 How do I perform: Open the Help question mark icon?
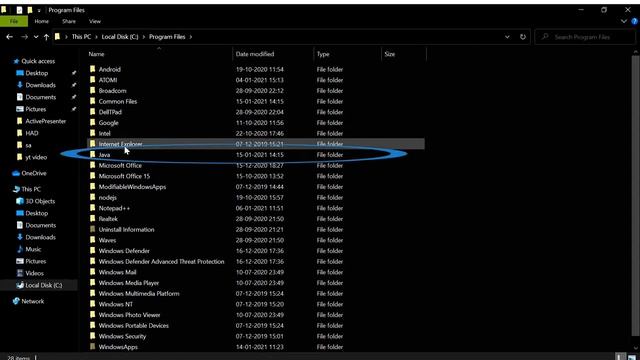635,21
